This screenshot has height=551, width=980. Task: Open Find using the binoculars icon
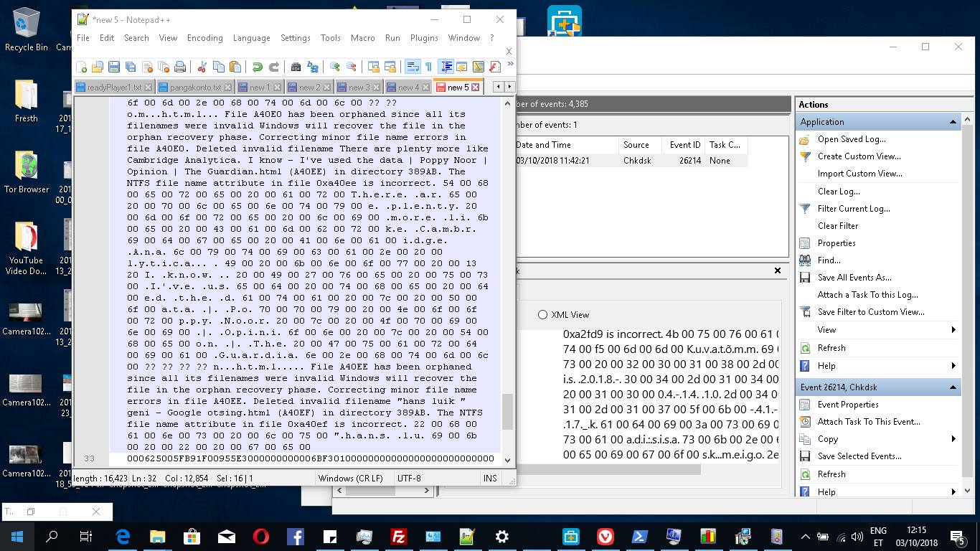tap(296, 67)
